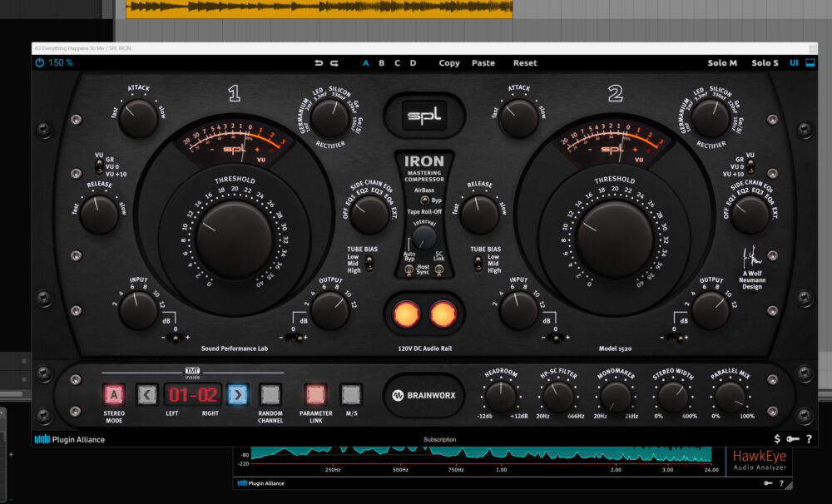This screenshot has height=504, width=832.
Task: Select the previous TMT channel with left arrow
Action: tap(147, 395)
